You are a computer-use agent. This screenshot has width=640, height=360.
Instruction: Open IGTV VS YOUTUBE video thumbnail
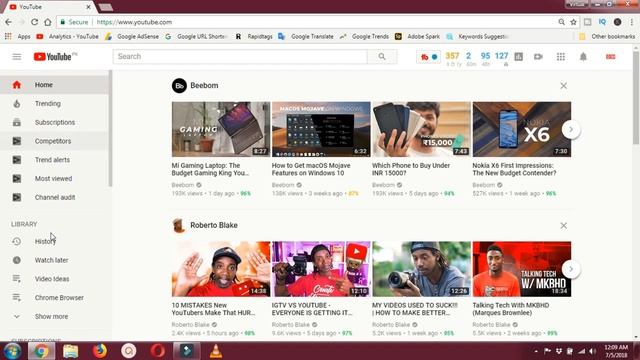(321, 269)
